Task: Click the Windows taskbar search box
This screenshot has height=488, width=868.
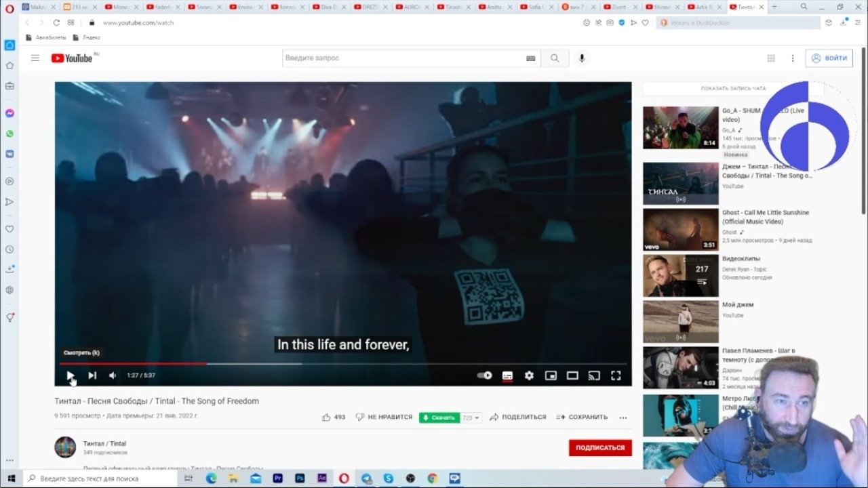Action: 100,479
